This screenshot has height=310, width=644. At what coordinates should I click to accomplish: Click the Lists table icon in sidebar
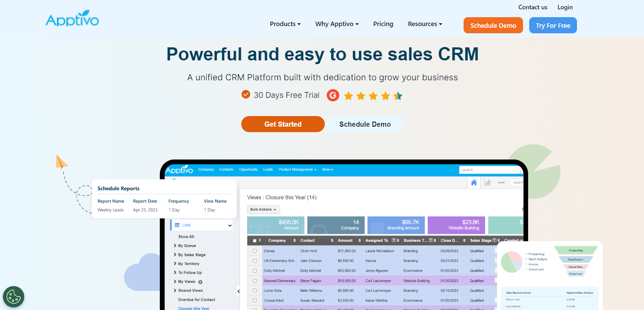[x=177, y=225]
